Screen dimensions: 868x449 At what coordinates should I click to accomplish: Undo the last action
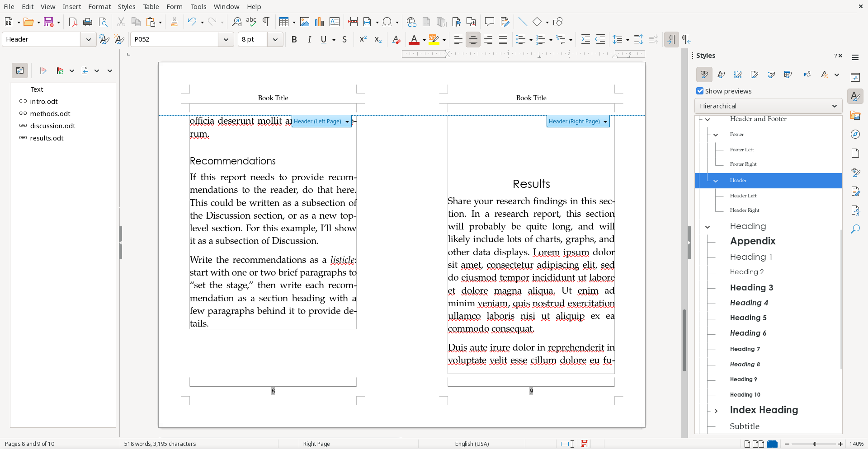point(192,22)
